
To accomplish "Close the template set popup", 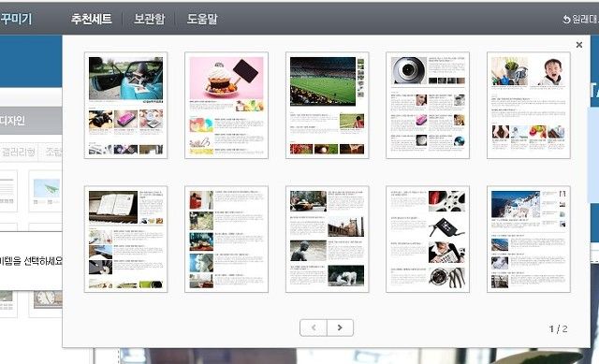I will (x=579, y=45).
